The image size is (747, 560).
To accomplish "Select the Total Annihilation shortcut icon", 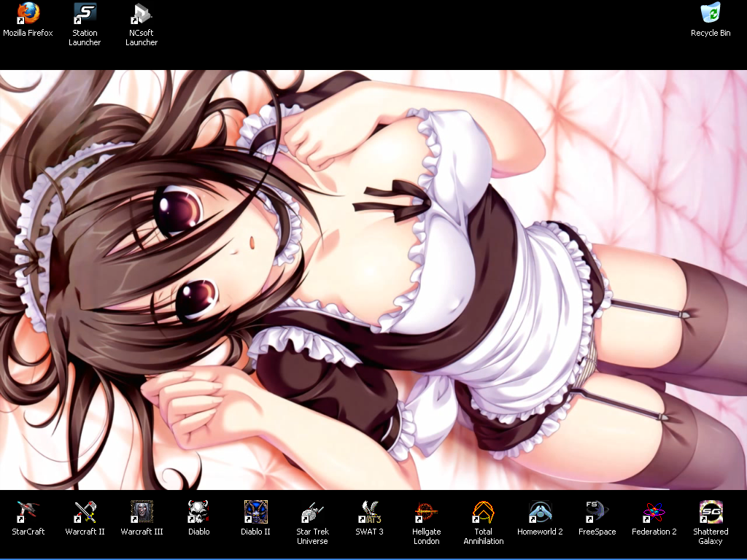I will pyautogui.click(x=483, y=512).
